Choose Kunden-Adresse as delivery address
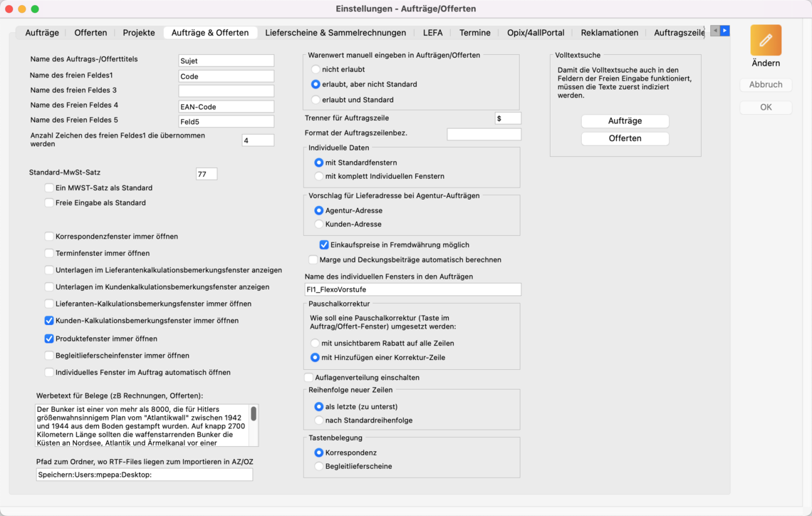 click(319, 225)
